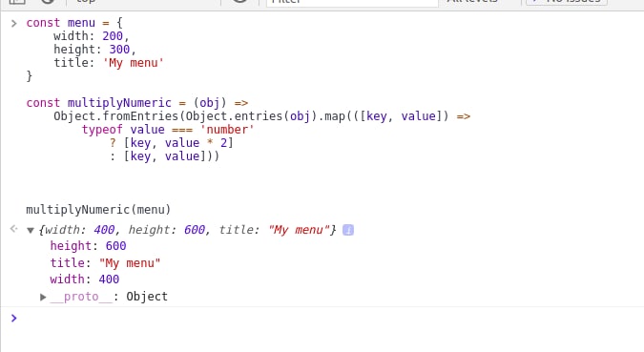Click the ': [key, value]))' line
644x352 pixels.
tap(164, 156)
